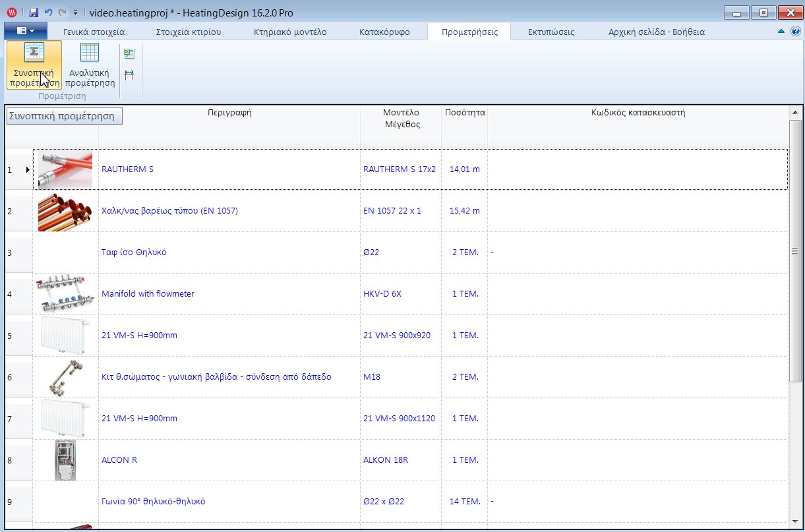
Task: Click the ALCON R boiler thumbnail
Action: tap(65, 460)
